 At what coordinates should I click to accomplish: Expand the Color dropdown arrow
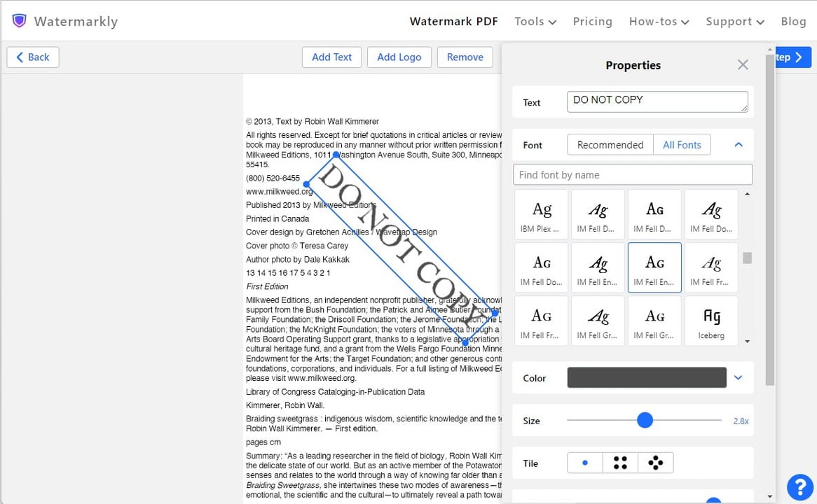738,378
